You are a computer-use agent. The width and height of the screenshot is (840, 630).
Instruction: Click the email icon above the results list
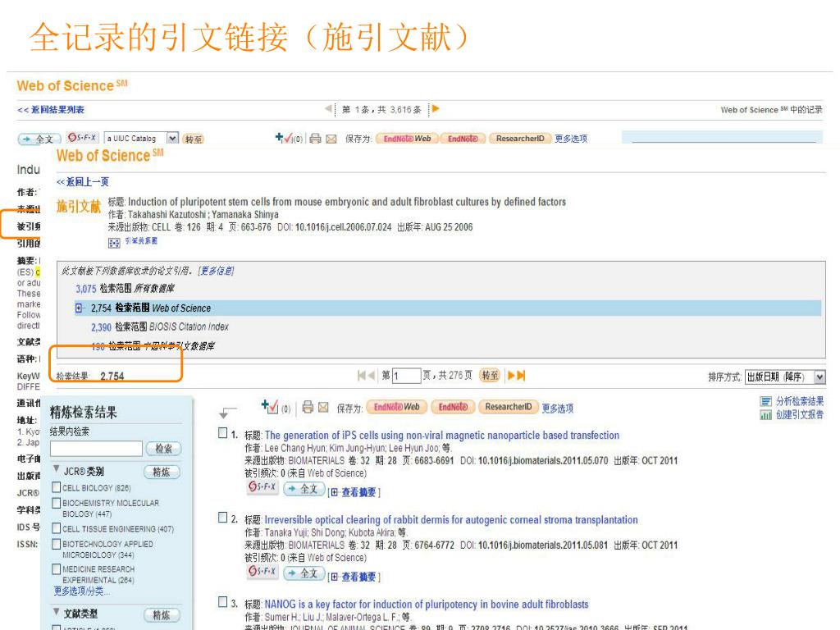(323, 408)
